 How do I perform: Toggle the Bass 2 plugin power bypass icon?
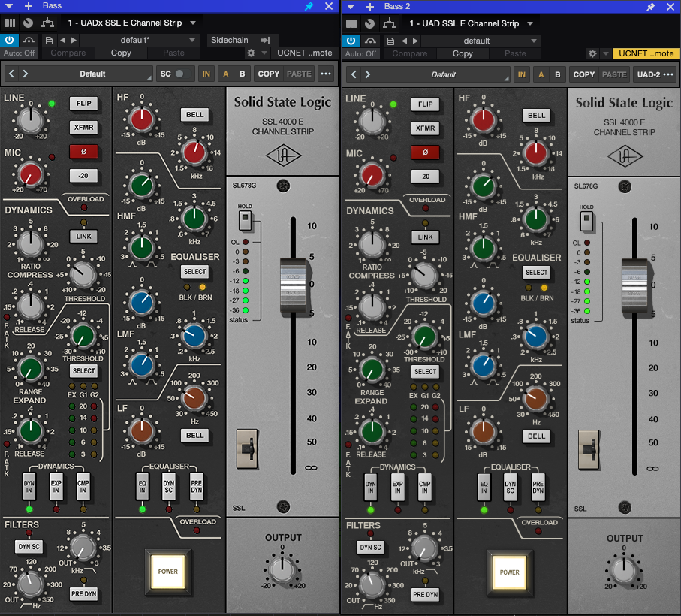pyautogui.click(x=351, y=41)
